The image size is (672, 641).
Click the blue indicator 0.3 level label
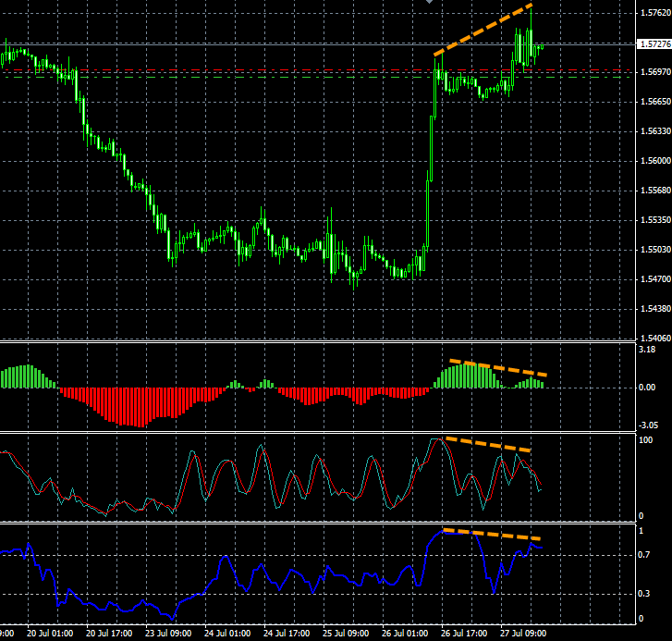click(643, 594)
